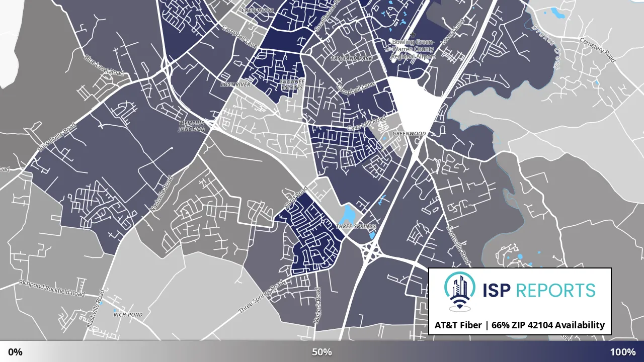
Task: Click the Scottsville Road label
Action: click(458, 245)
